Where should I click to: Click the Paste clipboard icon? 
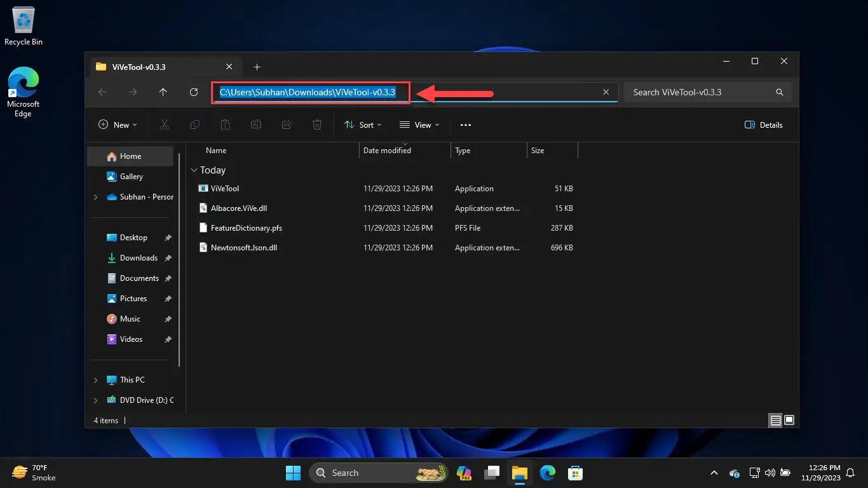[x=226, y=125]
